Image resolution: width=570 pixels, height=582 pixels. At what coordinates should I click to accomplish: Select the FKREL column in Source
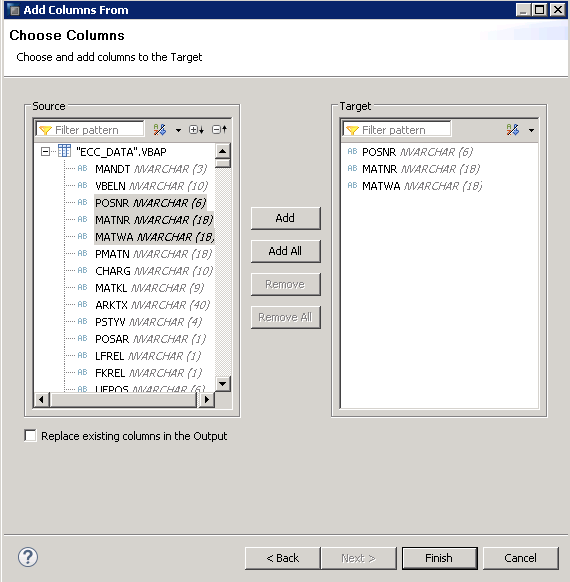click(148, 373)
